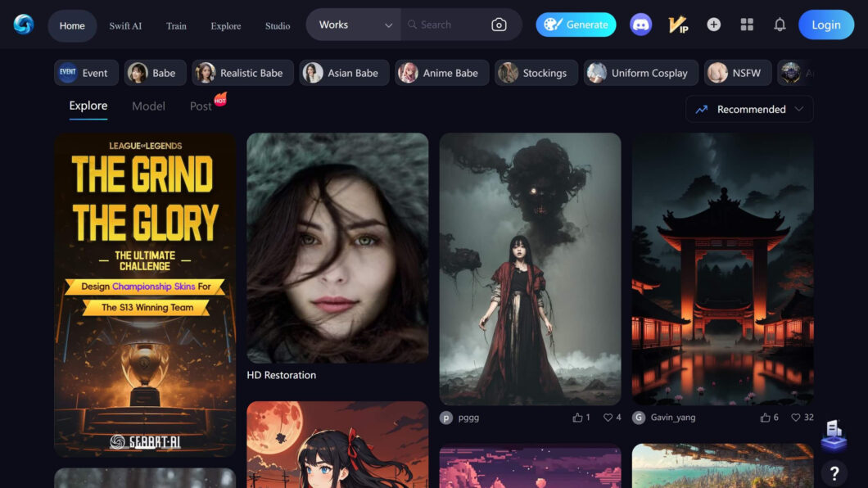Click the Generate button
The image size is (868, 488).
[x=576, y=25]
